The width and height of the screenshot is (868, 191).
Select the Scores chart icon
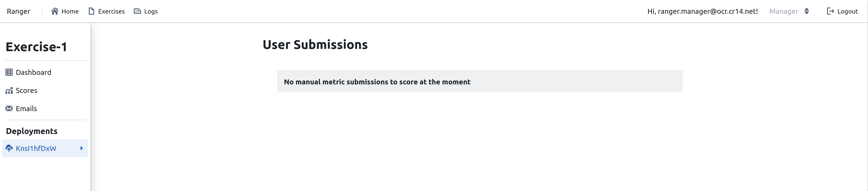coord(9,90)
